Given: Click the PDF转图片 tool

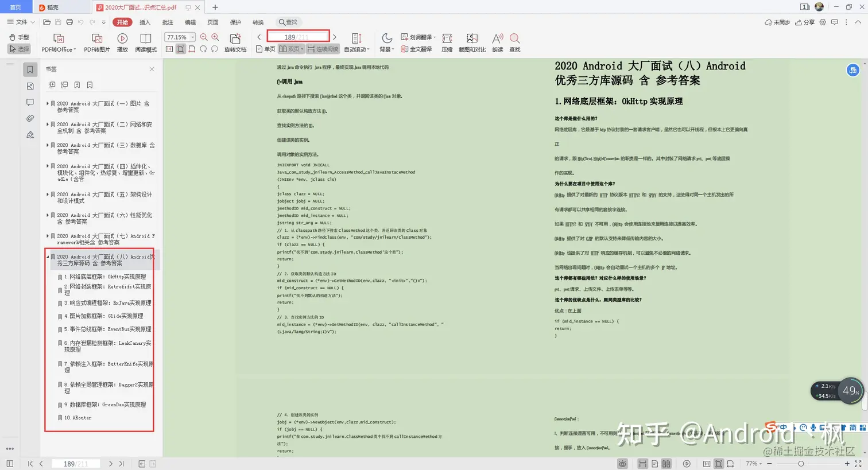Looking at the screenshot, I should point(97,43).
